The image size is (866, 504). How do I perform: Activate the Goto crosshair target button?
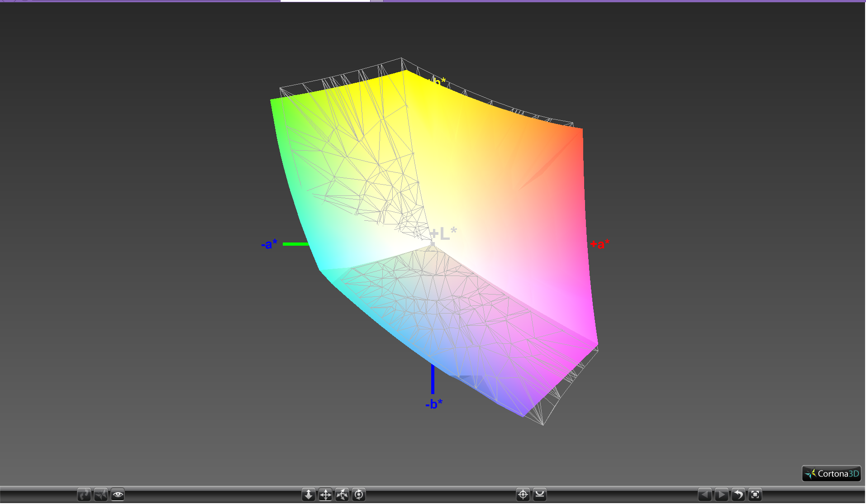click(x=523, y=494)
